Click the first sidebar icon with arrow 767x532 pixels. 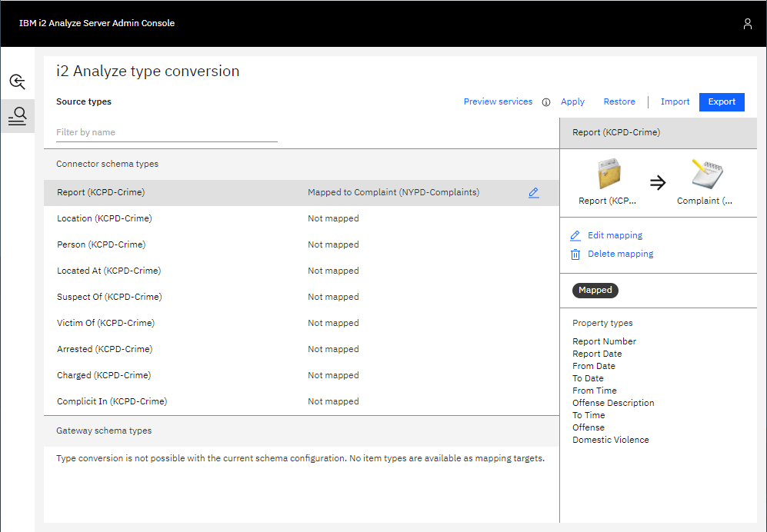pyautogui.click(x=17, y=81)
